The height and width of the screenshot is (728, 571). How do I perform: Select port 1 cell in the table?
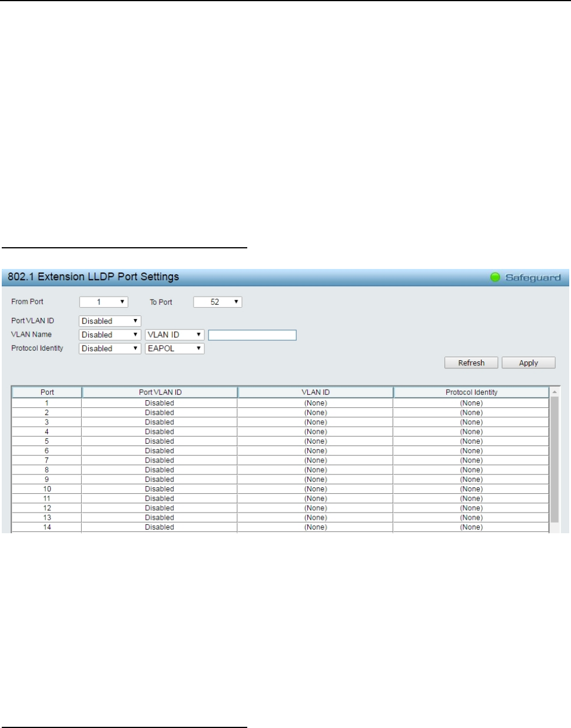click(47, 403)
